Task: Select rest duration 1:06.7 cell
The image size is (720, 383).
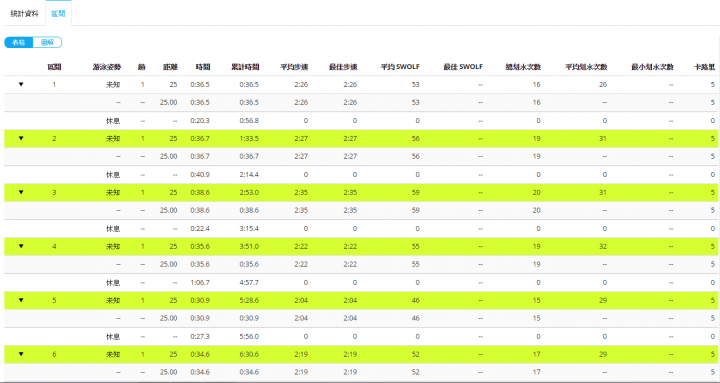Action: (200, 282)
